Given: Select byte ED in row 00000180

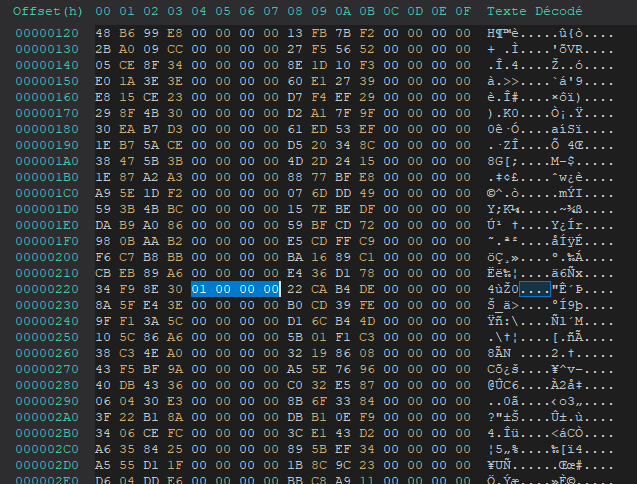Looking at the screenshot, I should tap(319, 129).
